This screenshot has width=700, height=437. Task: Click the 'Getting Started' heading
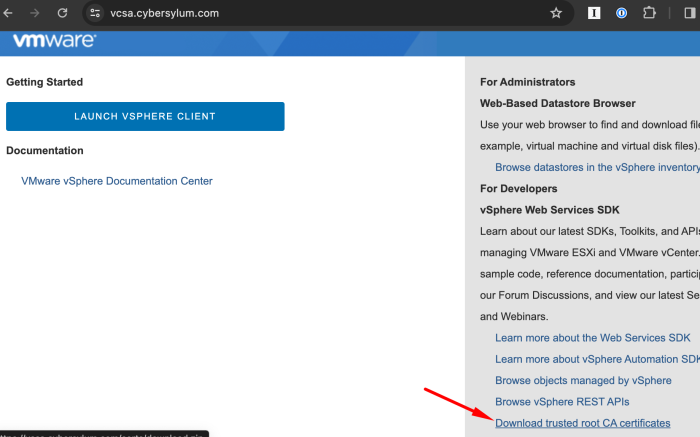[44, 82]
